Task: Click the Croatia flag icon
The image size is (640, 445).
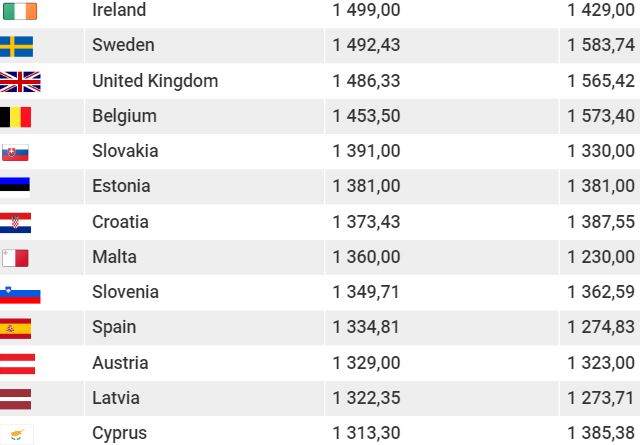Action: 16,222
